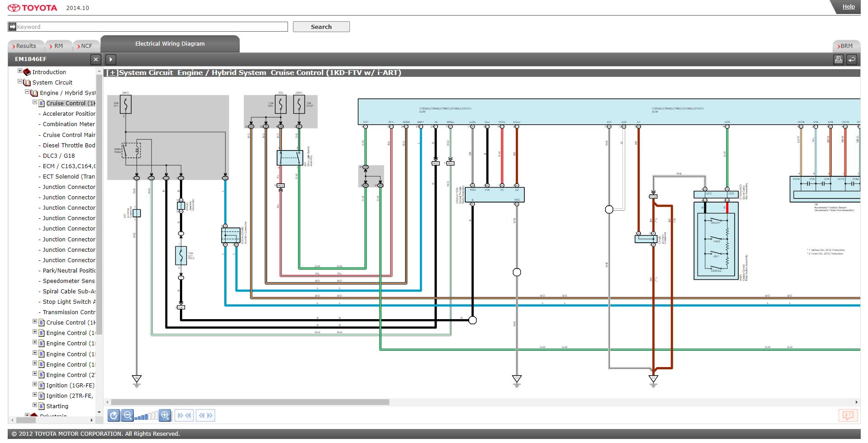Switch to the Results tab
Viewport: 868px width, 443px height.
(26, 46)
